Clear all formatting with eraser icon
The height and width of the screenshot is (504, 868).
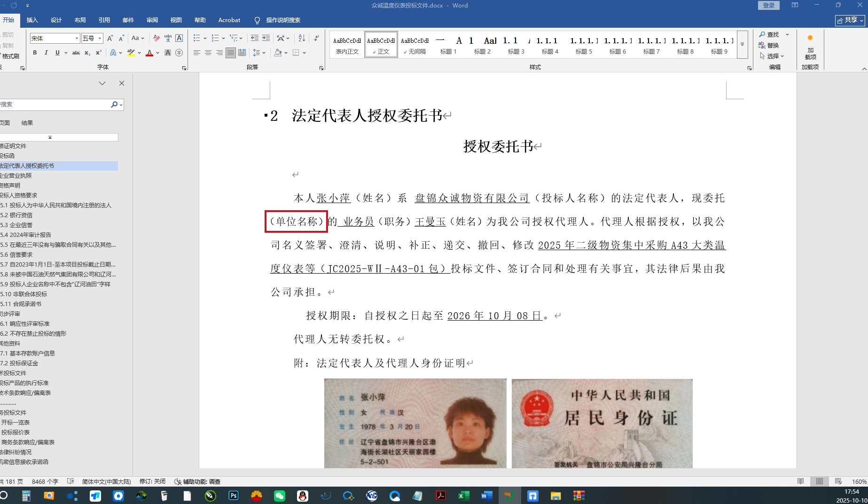[156, 38]
